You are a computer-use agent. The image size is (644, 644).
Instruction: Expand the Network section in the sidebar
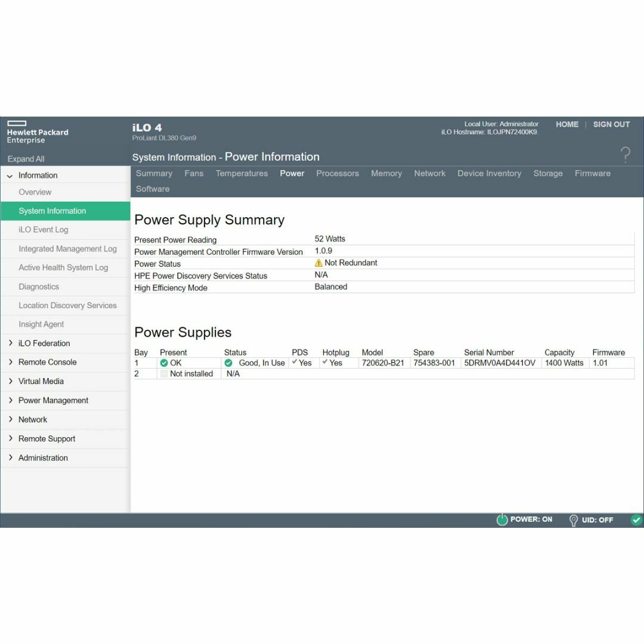coord(10,419)
